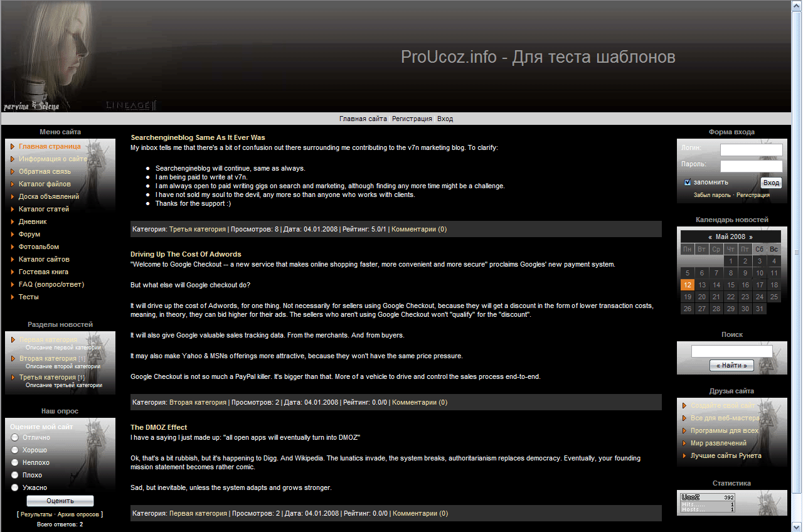The width and height of the screenshot is (803, 532).
Task: Open 'Первая категория' news section
Action: point(48,339)
